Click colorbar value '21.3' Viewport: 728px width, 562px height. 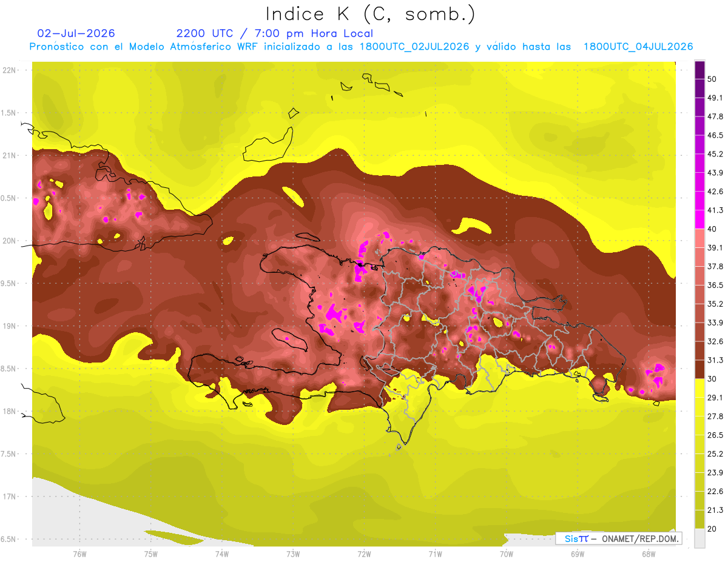(715, 510)
